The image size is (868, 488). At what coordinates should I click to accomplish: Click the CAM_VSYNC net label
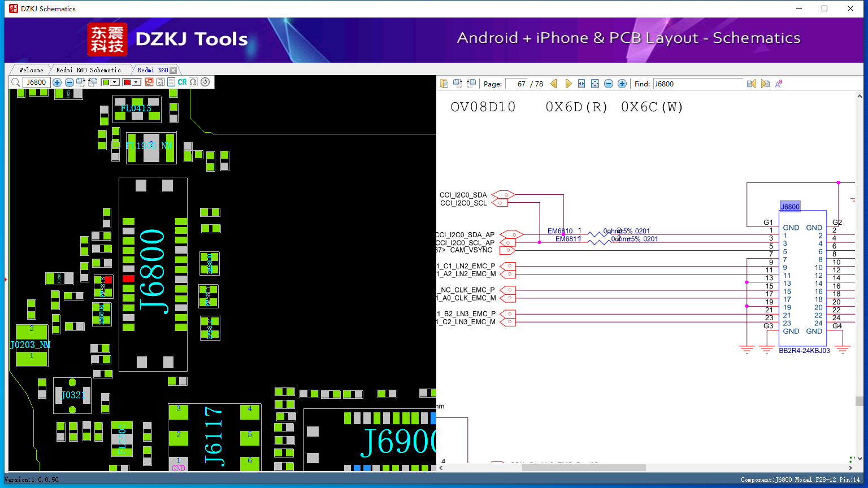tap(471, 250)
